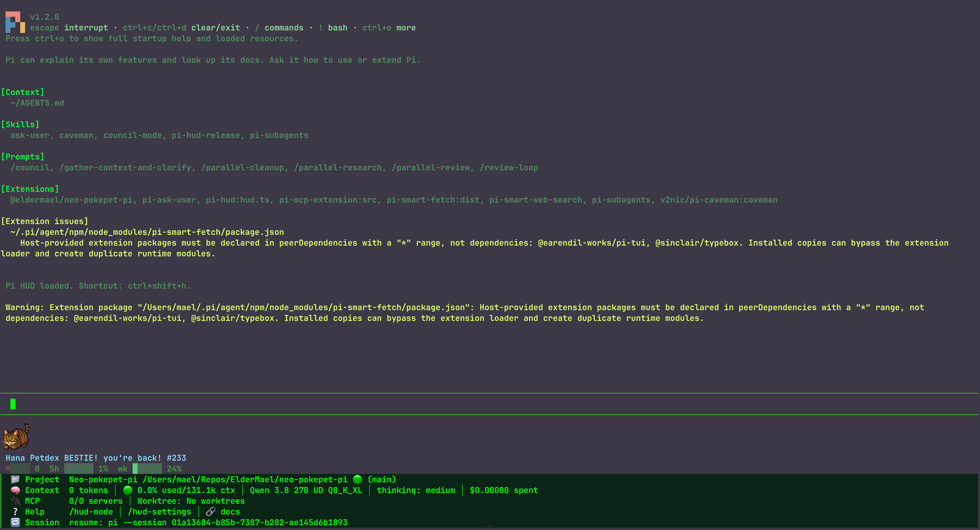
Task: Click the @eldermael/neo-pokepet-pi extension
Action: (72, 200)
